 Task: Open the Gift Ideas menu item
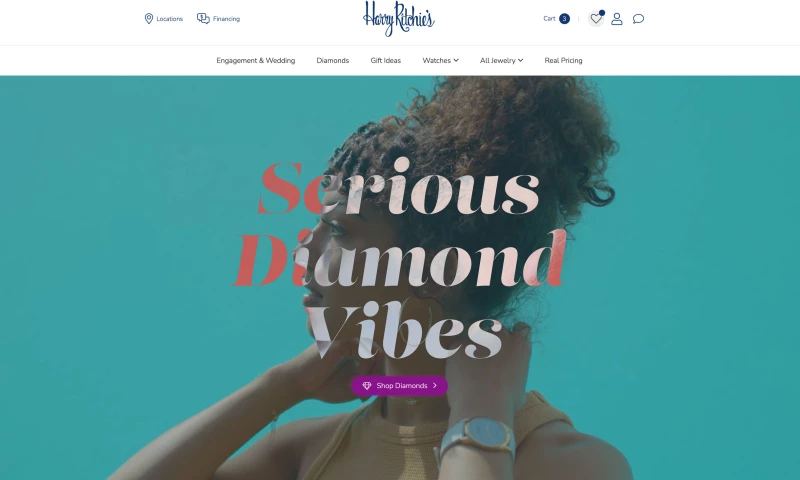click(386, 60)
